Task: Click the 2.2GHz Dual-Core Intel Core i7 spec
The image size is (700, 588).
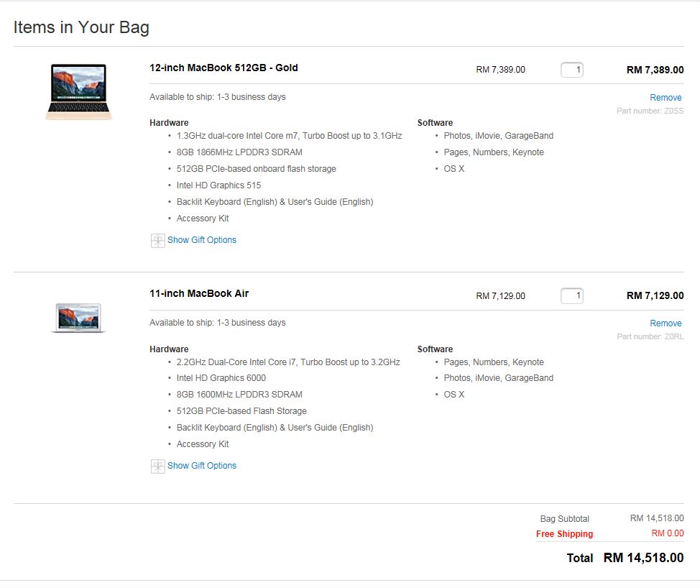Action: click(x=288, y=362)
